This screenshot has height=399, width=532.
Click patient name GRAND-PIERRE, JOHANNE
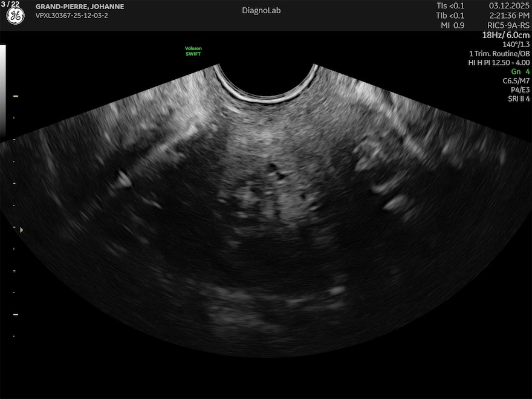[x=80, y=7]
